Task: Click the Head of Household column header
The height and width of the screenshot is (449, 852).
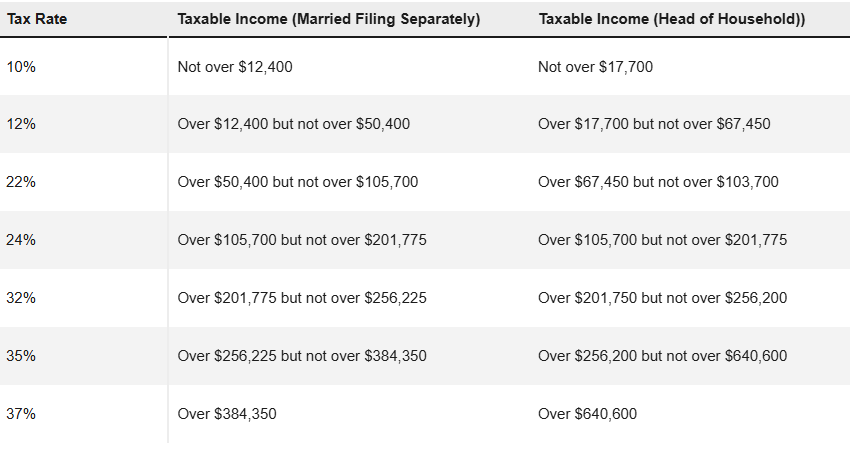Action: [672, 18]
